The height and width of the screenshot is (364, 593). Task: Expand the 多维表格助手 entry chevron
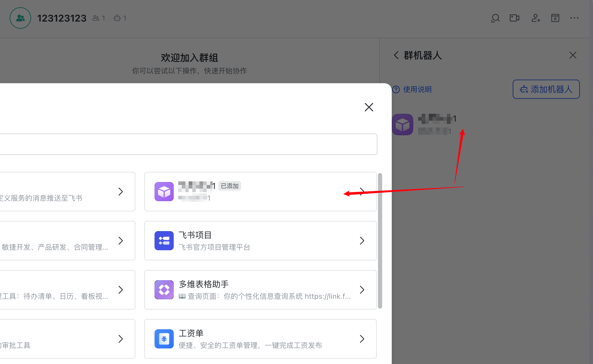click(362, 290)
